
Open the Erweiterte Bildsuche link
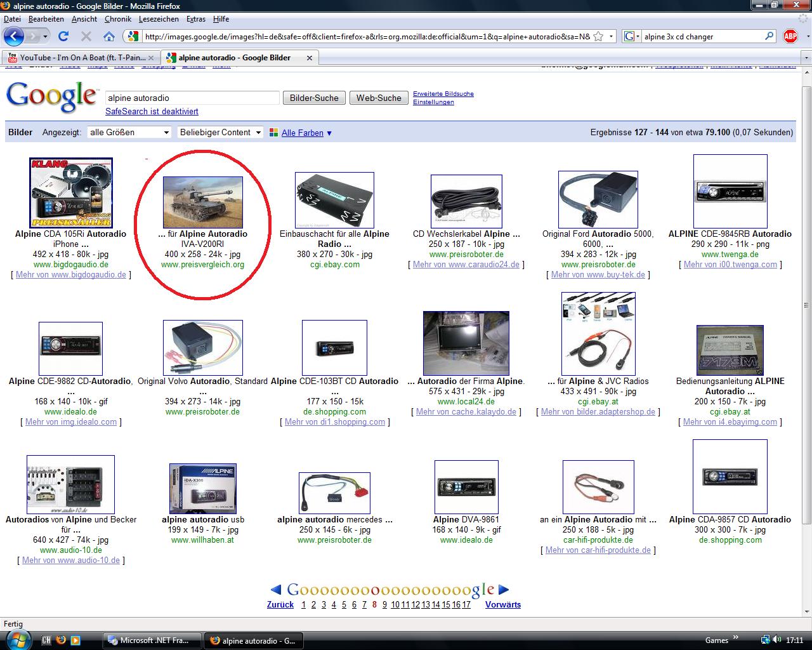point(443,94)
